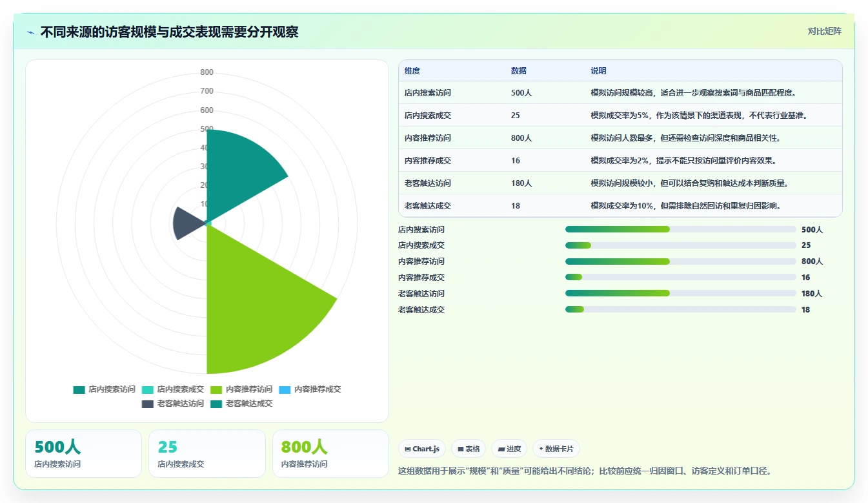868x503 pixels.
Task: Open the 25 店内搜索成交 stat card
Action: [207, 453]
